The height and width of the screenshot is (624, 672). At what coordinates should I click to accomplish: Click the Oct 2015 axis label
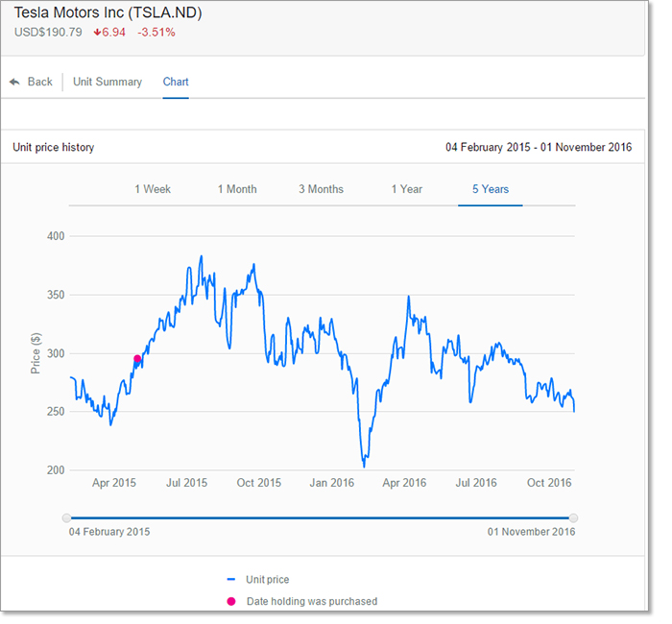click(x=259, y=483)
